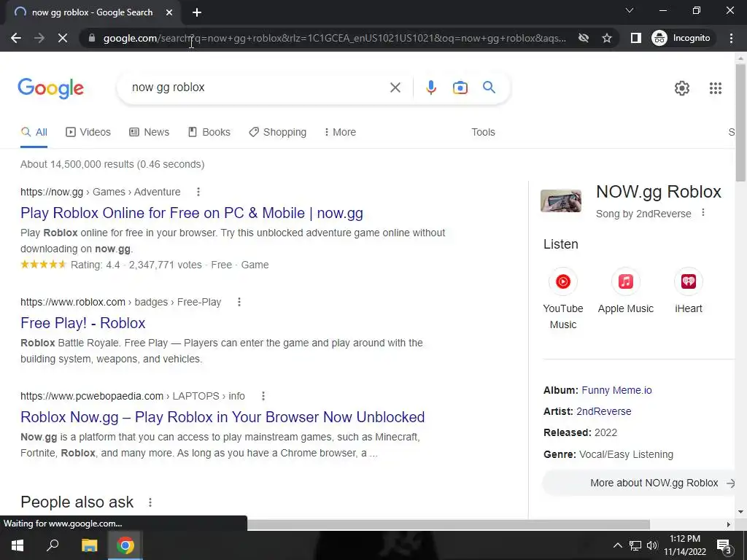Switch to the Videos tab
747x560 pixels.
click(88, 133)
